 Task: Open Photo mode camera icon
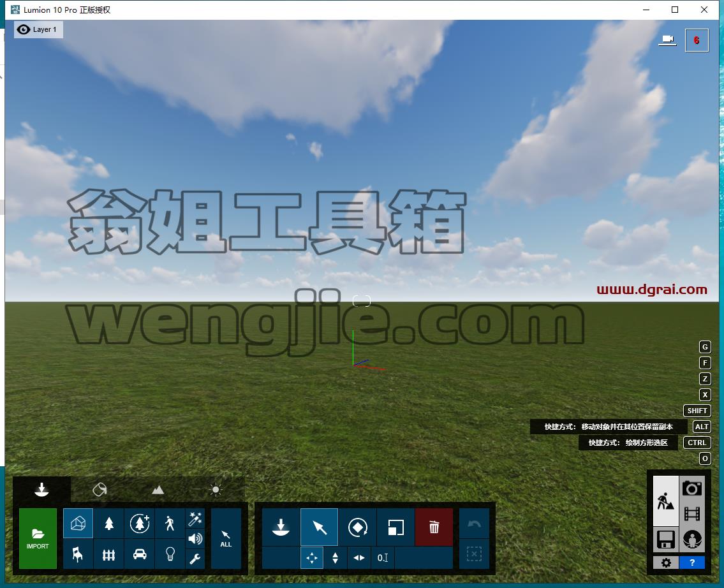tap(691, 489)
